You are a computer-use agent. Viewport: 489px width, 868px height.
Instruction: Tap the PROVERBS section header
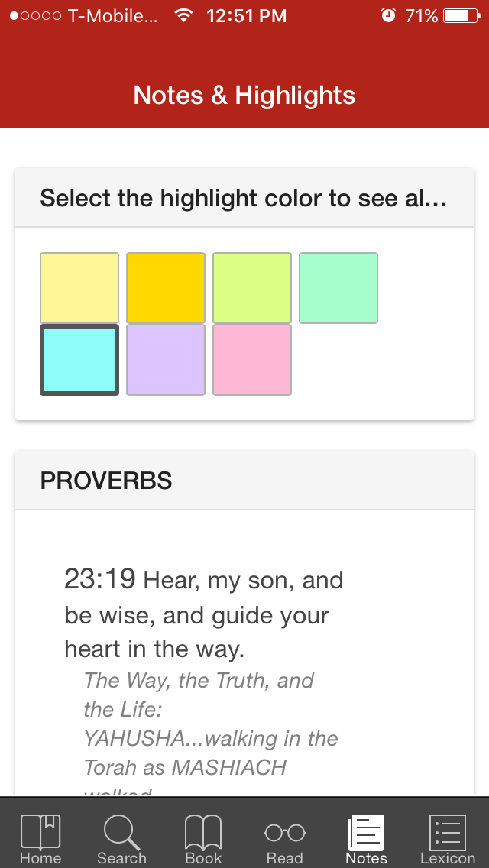(244, 481)
